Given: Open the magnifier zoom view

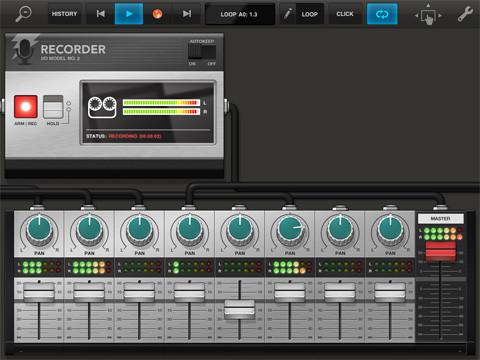Looking at the screenshot, I should tap(24, 14).
